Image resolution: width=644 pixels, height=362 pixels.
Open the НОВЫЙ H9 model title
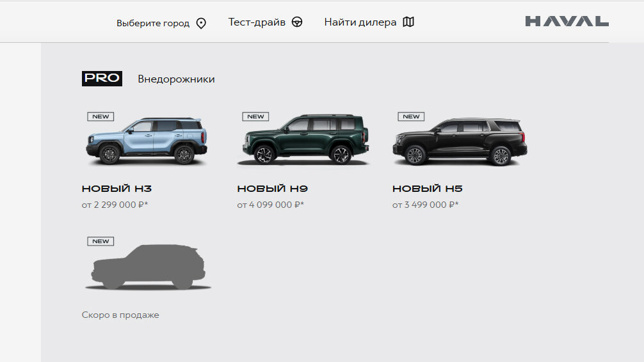tap(272, 189)
